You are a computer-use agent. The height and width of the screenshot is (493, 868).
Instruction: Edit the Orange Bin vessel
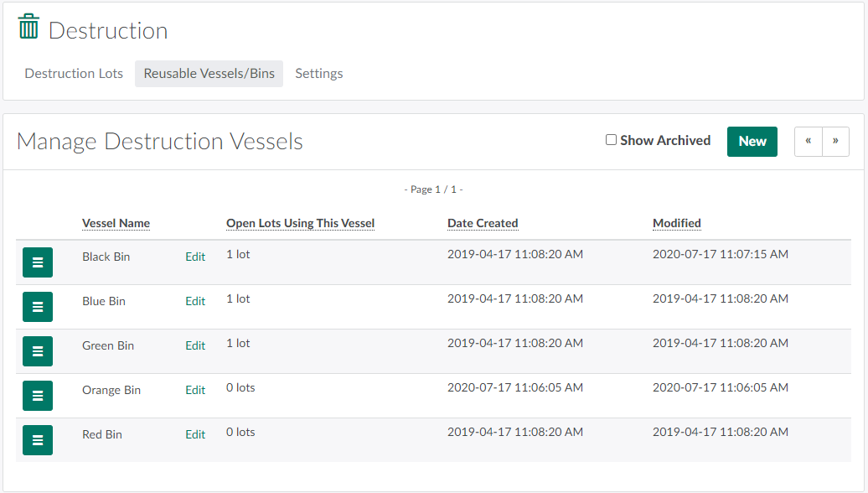pos(195,391)
